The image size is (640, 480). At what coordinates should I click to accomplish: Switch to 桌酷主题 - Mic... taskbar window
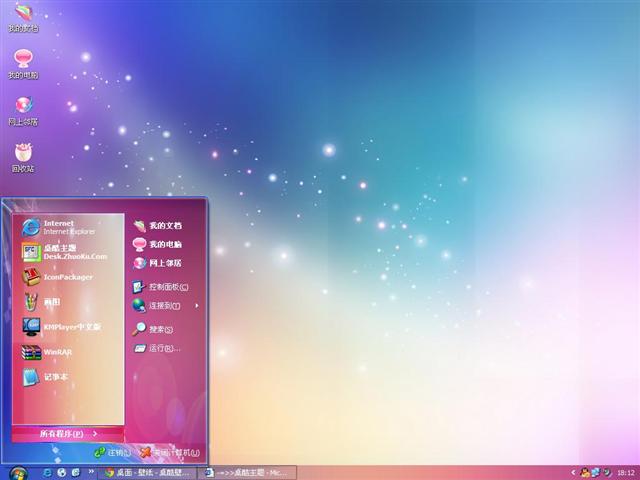[248, 473]
